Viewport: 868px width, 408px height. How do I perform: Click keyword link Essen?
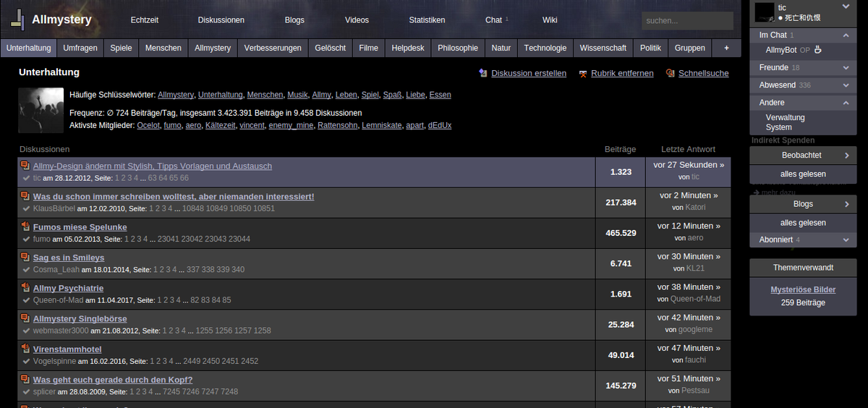[440, 95]
